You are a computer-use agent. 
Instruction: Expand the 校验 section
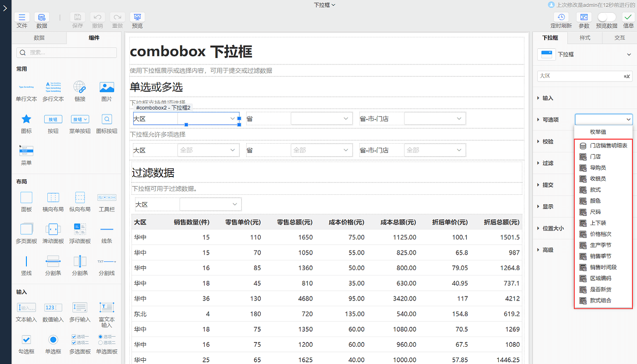click(x=548, y=142)
